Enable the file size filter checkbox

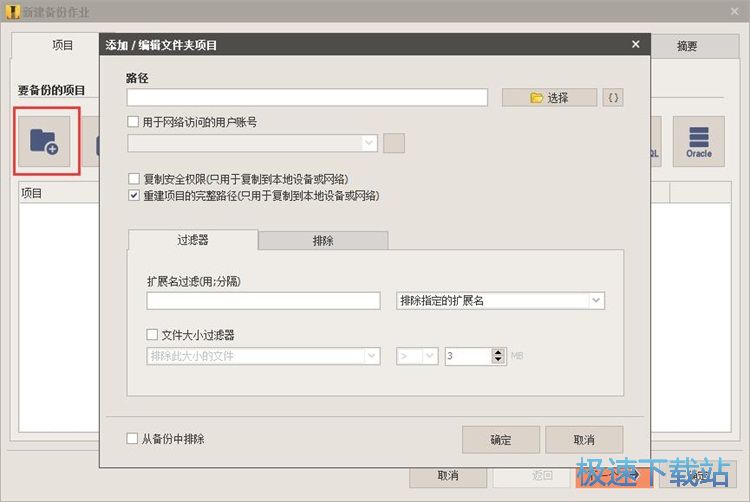coord(152,334)
